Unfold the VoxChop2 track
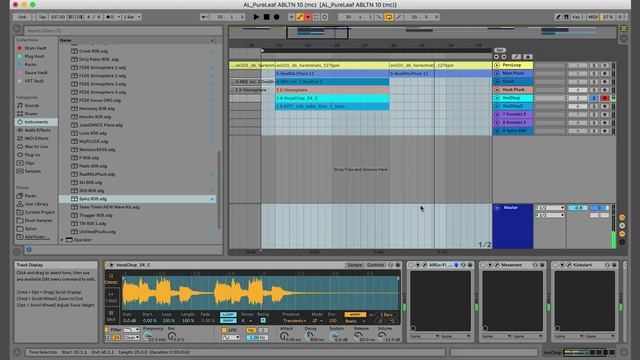Screen dimensions: 640x360 497,106
